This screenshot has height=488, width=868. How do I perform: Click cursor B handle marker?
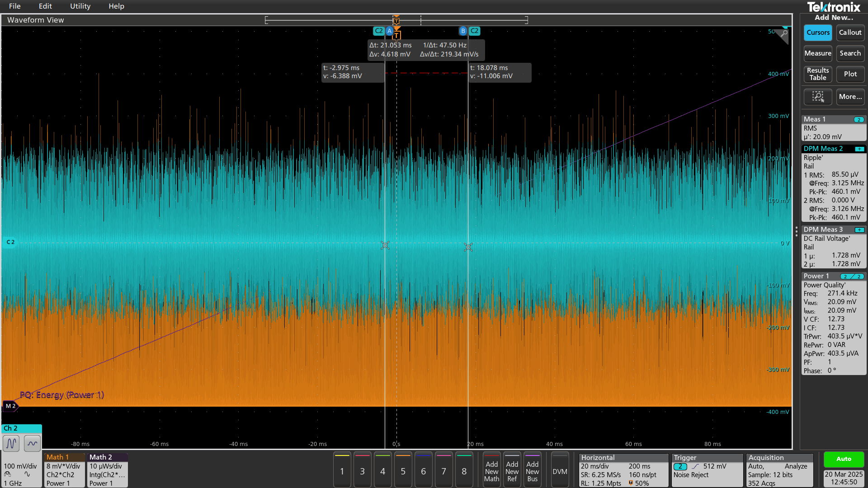click(462, 31)
